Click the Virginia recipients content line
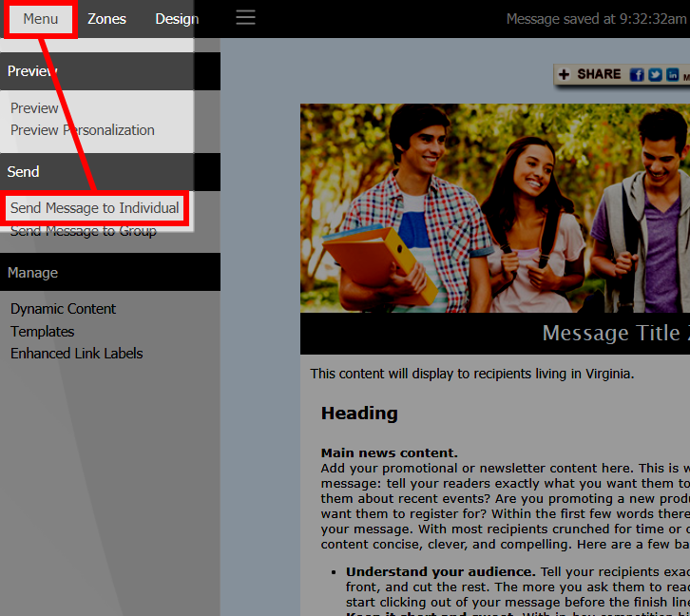This screenshot has width=690, height=616. pyautogui.click(x=472, y=374)
